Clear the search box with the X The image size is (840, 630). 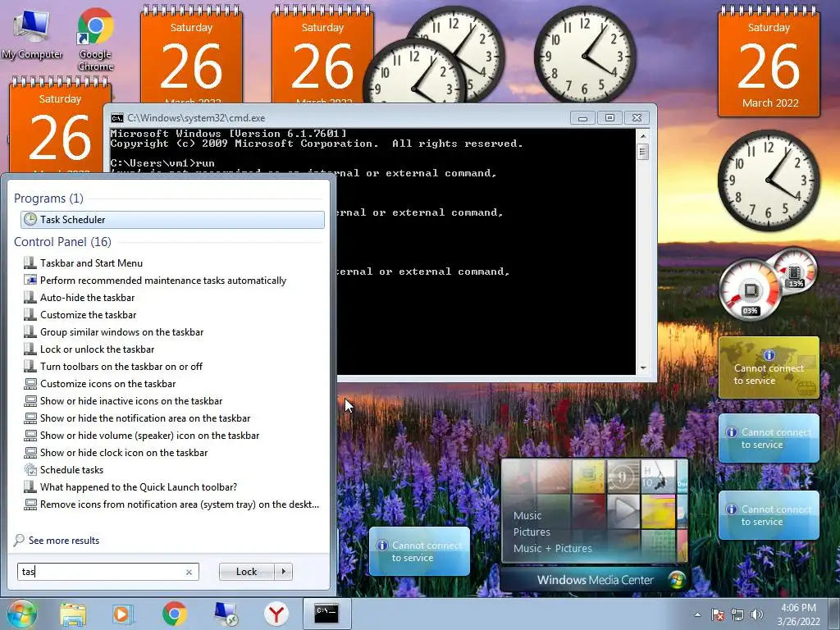coord(189,572)
